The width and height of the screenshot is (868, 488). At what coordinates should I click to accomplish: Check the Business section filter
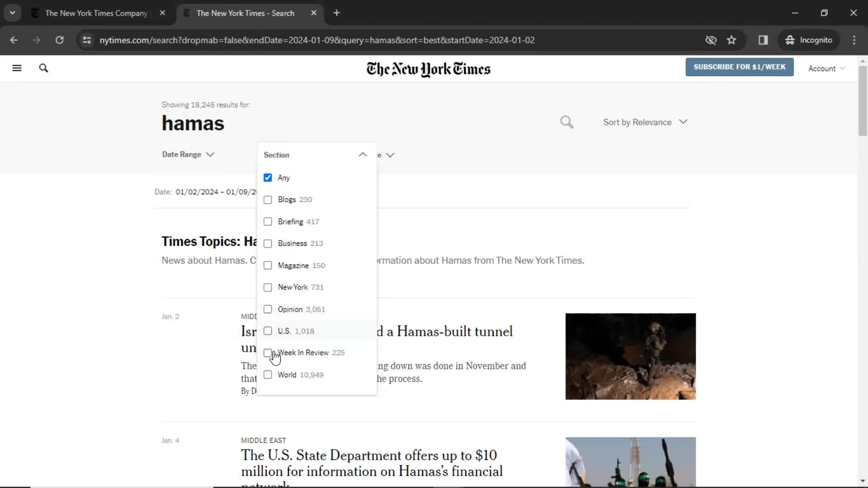[268, 244]
